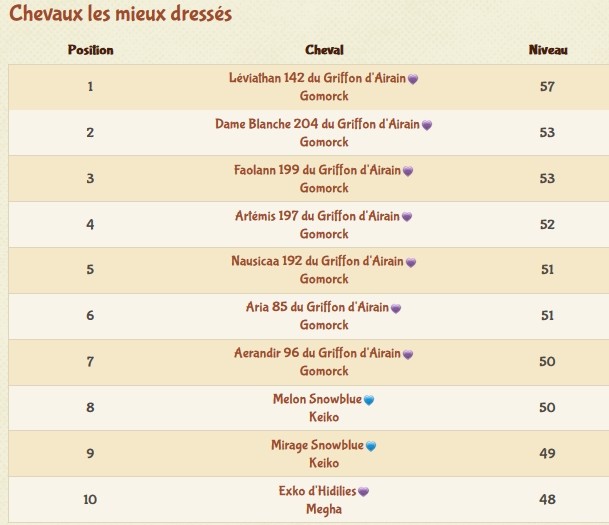Open owner Gomorck under Faolann 199
The height and width of the screenshot is (525, 609).
[324, 188]
